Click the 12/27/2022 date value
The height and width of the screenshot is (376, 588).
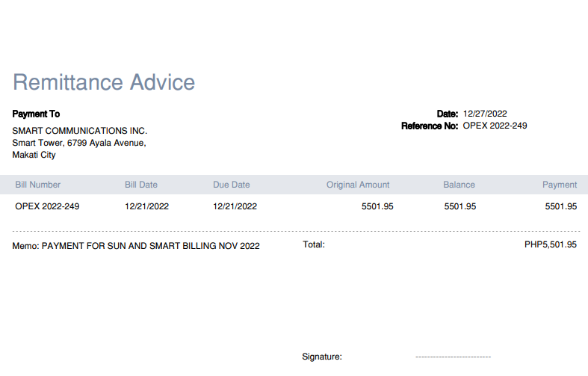[x=485, y=114]
